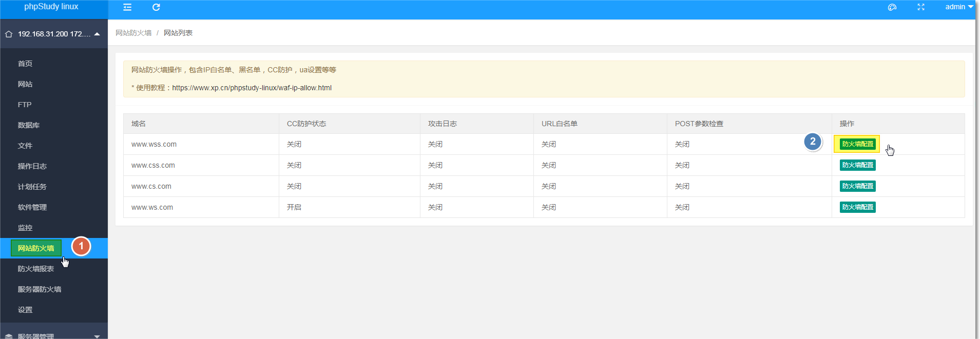This screenshot has height=339, width=980.
Task: Click 防火墙配置 for www.cs.com
Action: coord(857,186)
